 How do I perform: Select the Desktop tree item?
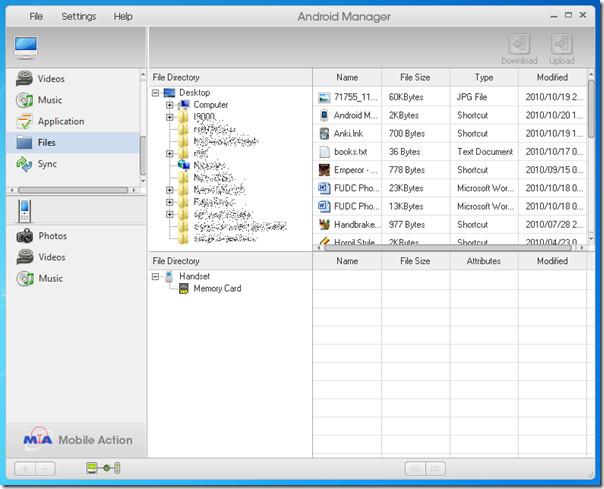[195, 93]
